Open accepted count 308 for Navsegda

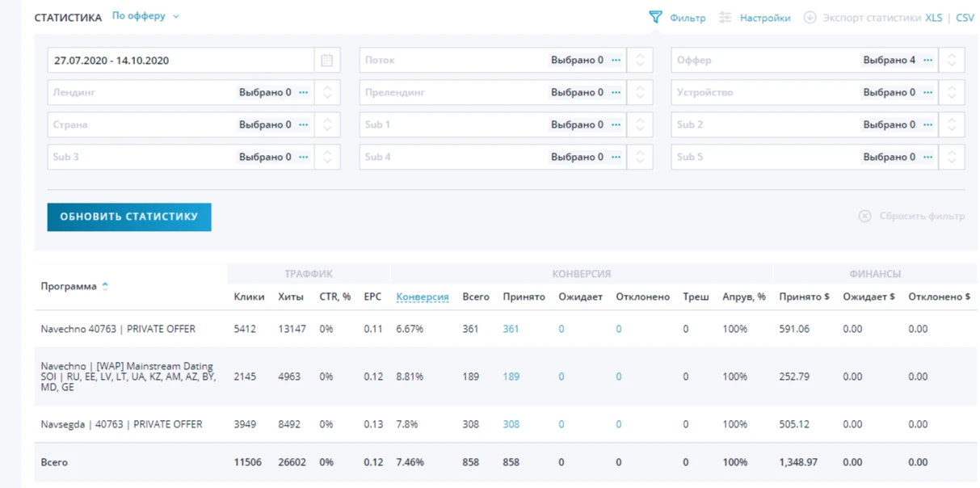(x=511, y=424)
